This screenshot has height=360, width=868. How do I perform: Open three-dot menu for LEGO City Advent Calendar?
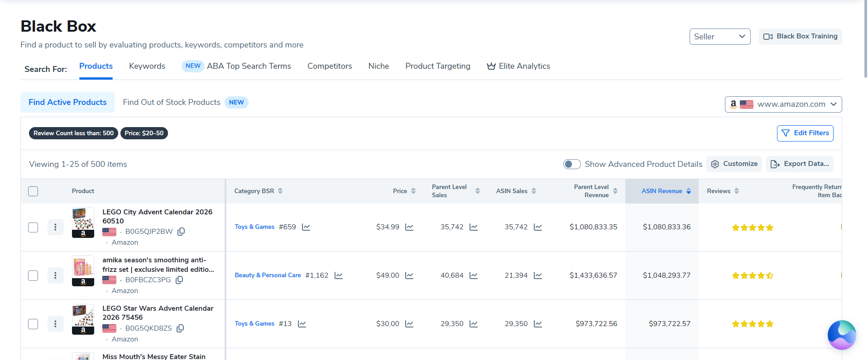tap(55, 227)
